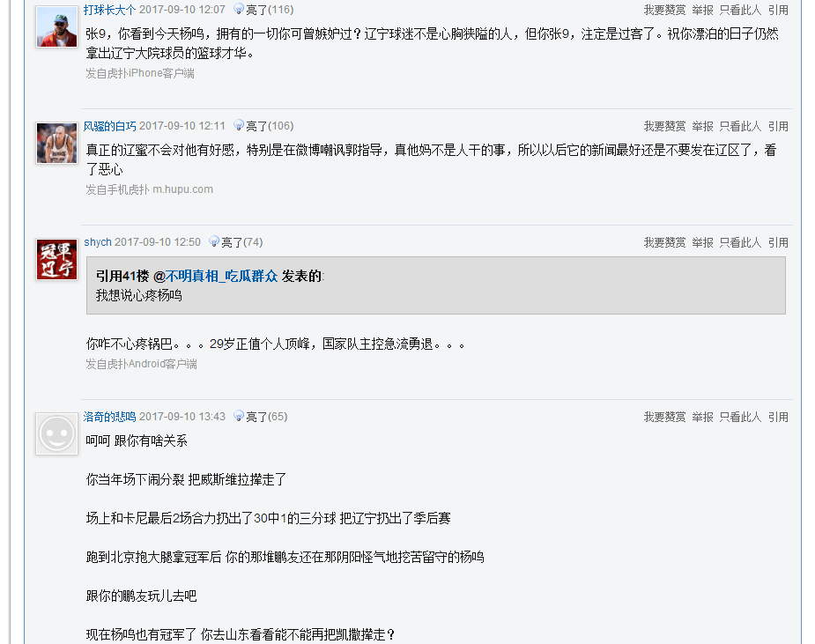Open 洛奇的悲鸣's profile link
Image resolution: width=815 pixels, height=644 pixels.
(x=109, y=417)
